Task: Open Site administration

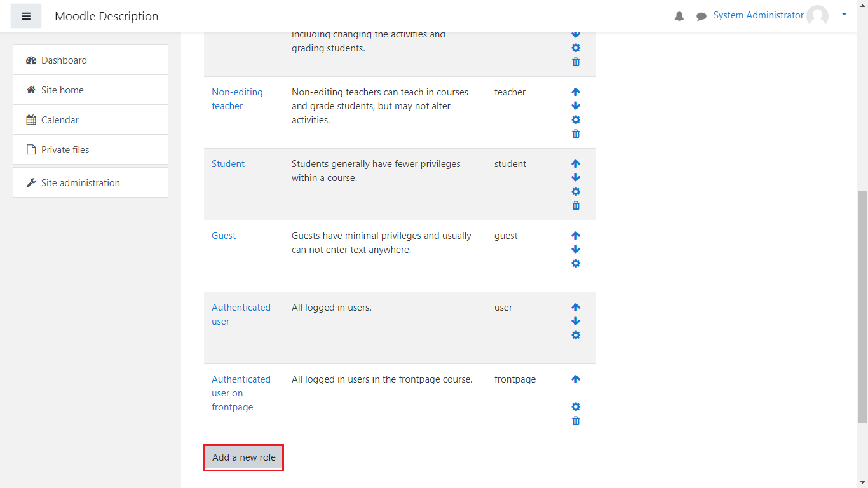Action: (80, 183)
